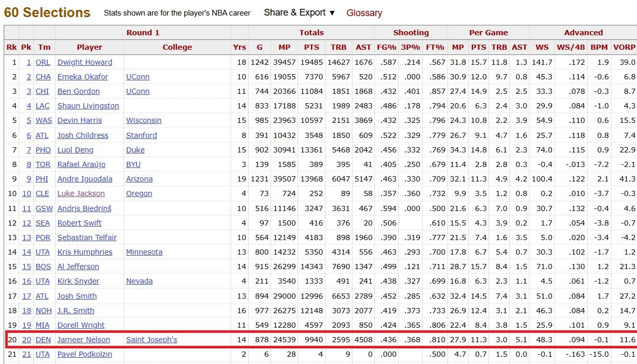Open Luke Jackson's visited link
This screenshot has width=637, height=364.
(x=81, y=193)
